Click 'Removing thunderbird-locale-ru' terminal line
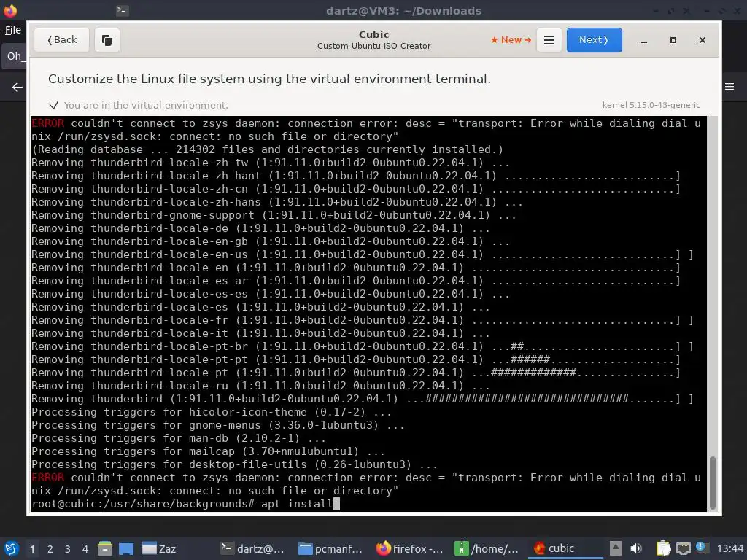This screenshot has width=747, height=560. [260, 386]
